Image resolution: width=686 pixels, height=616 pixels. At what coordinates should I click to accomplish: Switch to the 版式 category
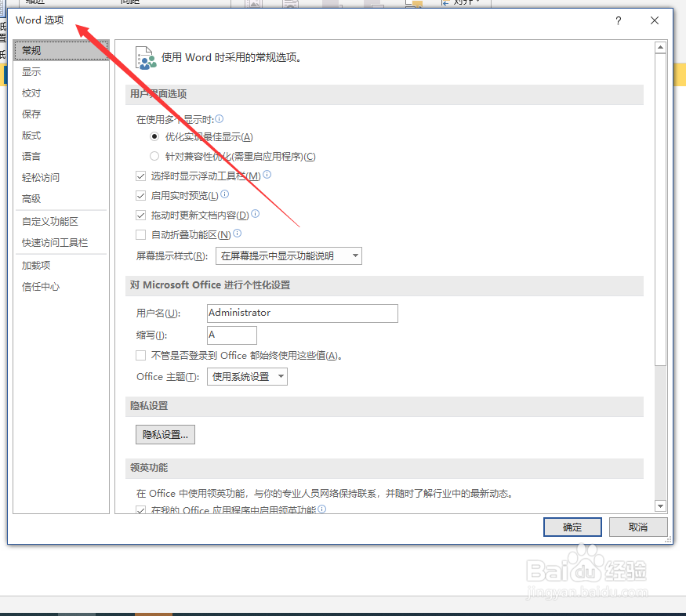coord(31,136)
